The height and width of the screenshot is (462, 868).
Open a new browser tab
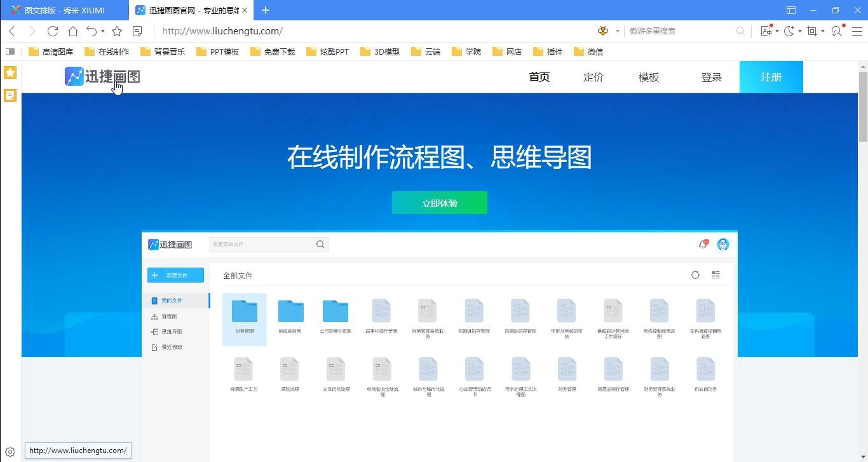pyautogui.click(x=266, y=10)
